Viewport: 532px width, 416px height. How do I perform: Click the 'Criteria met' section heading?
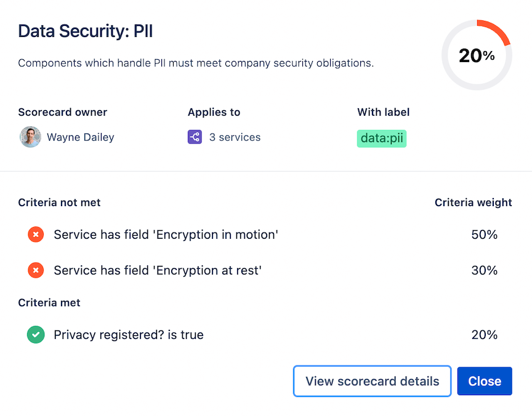[x=49, y=302]
